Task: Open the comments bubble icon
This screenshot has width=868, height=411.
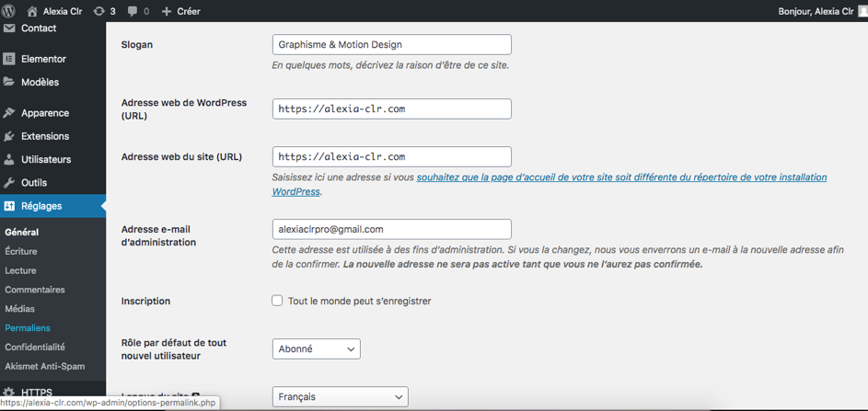Action: pos(133,11)
